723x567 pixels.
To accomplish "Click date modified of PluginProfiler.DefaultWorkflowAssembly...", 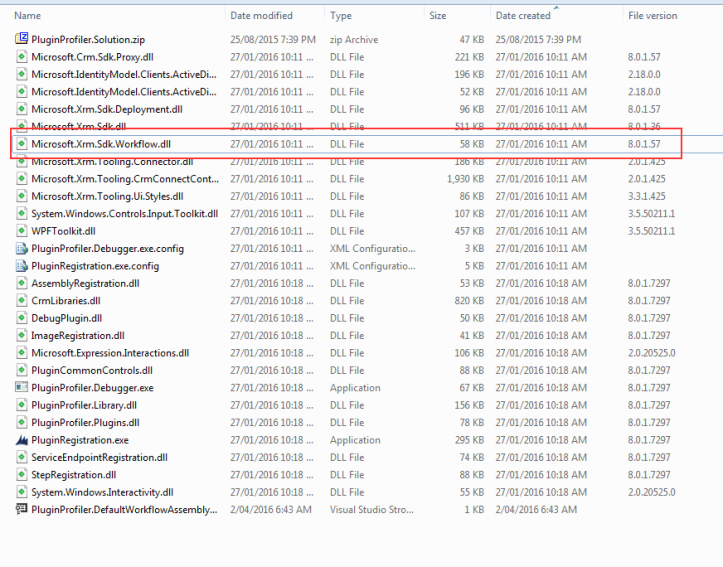I will (x=271, y=509).
